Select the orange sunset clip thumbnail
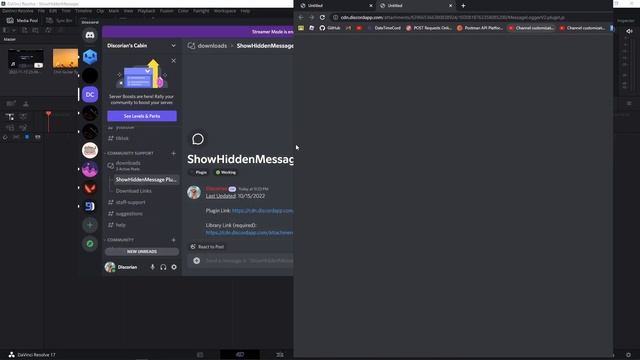Screen dimensions: 640x360 click(65, 58)
